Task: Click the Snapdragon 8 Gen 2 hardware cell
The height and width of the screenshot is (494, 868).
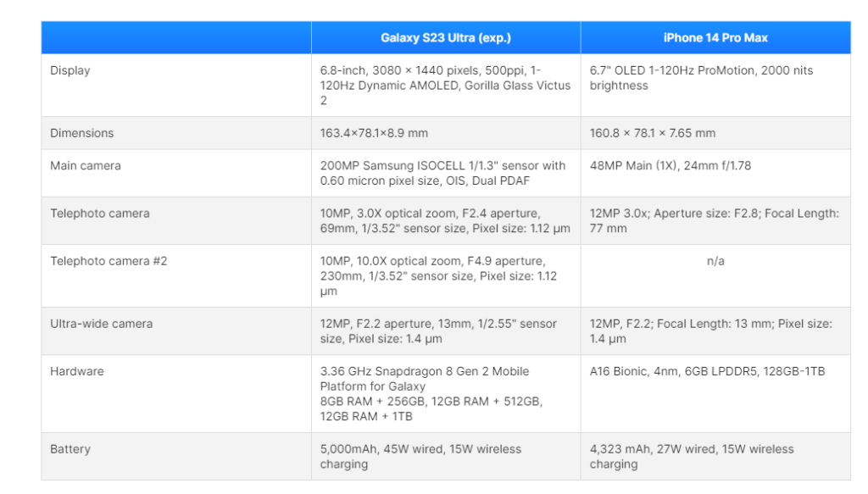Action: [x=431, y=393]
